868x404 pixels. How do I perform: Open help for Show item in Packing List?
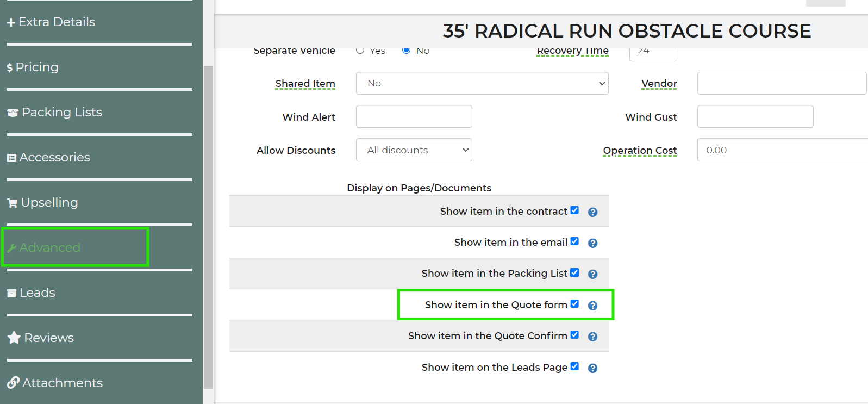(x=593, y=274)
